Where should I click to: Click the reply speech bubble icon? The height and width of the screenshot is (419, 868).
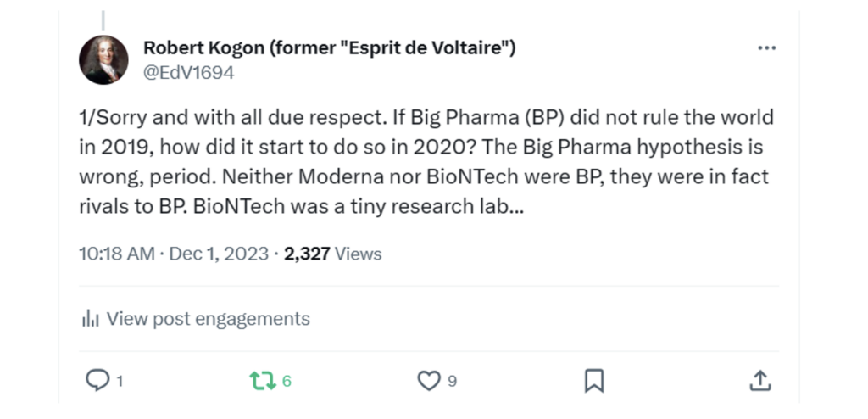(97, 381)
